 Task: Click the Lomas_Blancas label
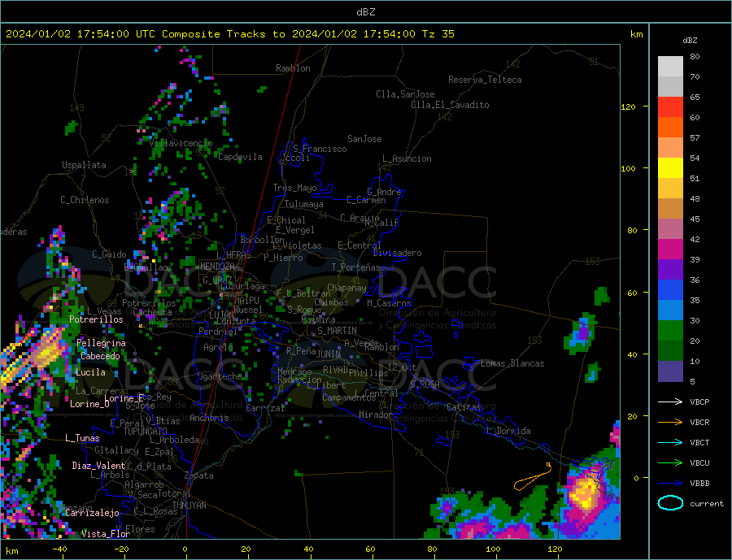[x=512, y=363]
